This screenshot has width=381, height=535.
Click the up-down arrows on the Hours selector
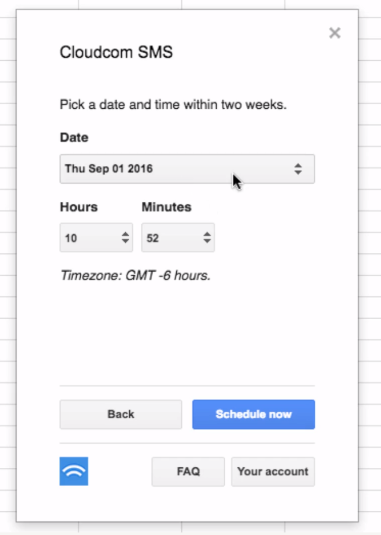125,237
